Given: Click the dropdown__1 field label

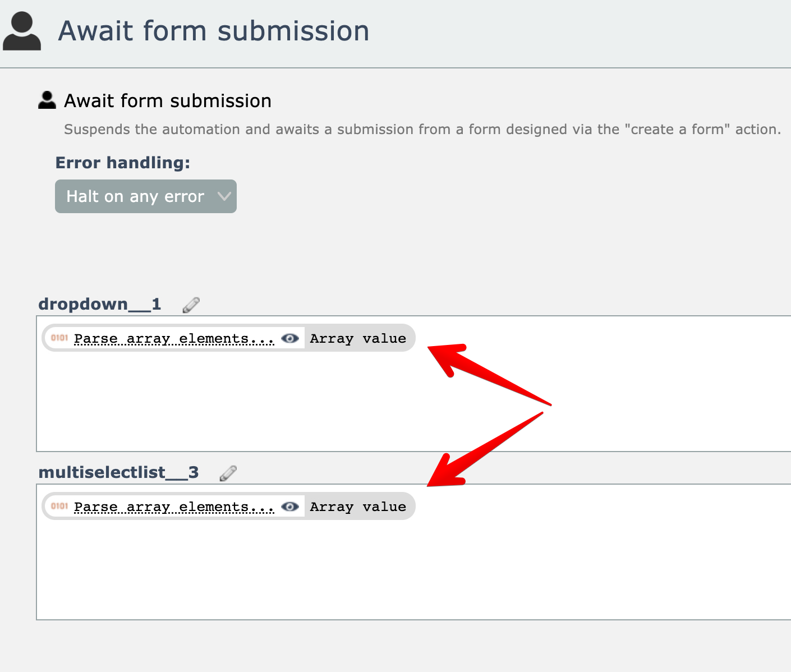Looking at the screenshot, I should pos(100,304).
